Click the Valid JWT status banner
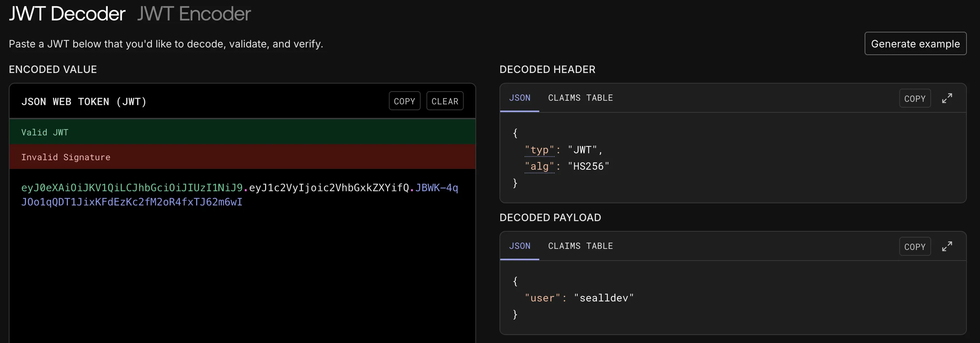This screenshot has height=343, width=980. 242,132
